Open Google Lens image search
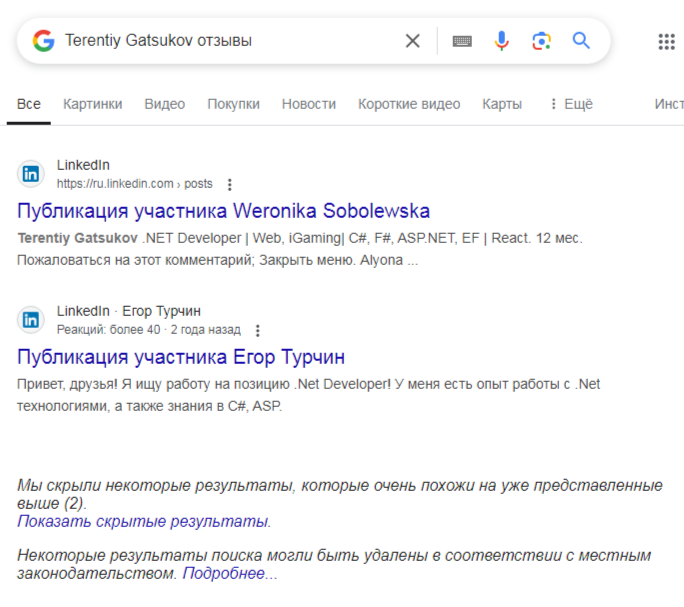The height and width of the screenshot is (607, 684). pos(542,41)
